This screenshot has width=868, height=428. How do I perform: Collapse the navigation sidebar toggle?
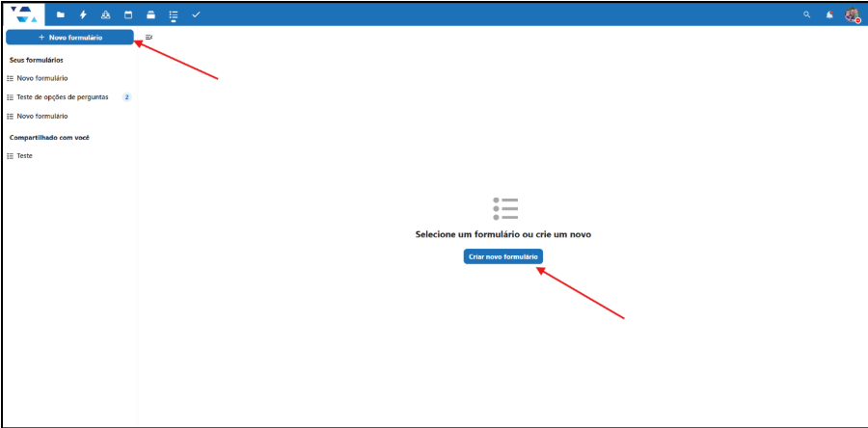149,37
